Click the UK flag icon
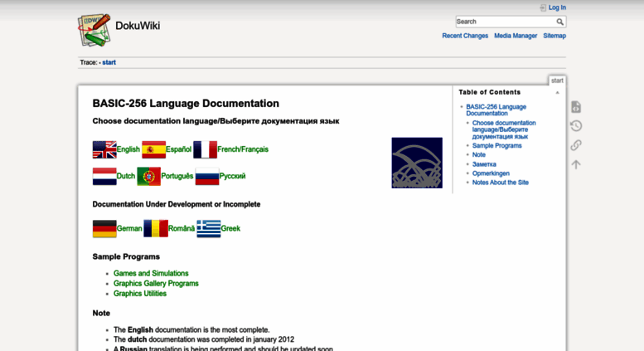This screenshot has height=351, width=644. [104, 149]
